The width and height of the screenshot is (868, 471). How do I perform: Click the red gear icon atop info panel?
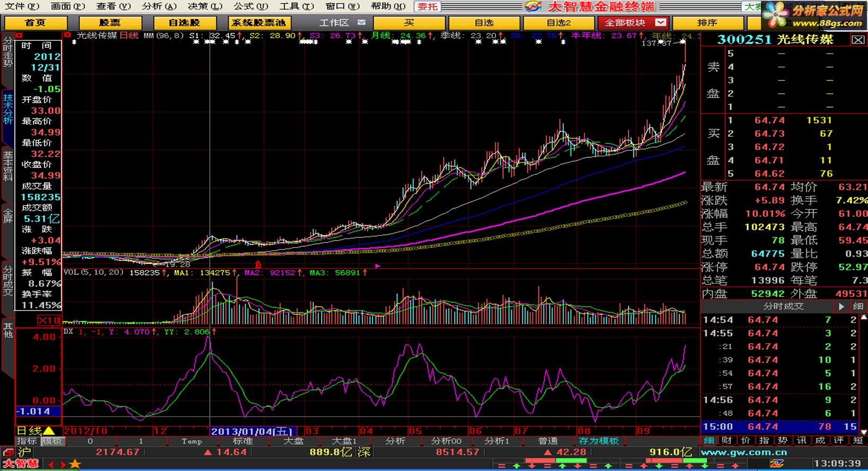click(x=19, y=35)
